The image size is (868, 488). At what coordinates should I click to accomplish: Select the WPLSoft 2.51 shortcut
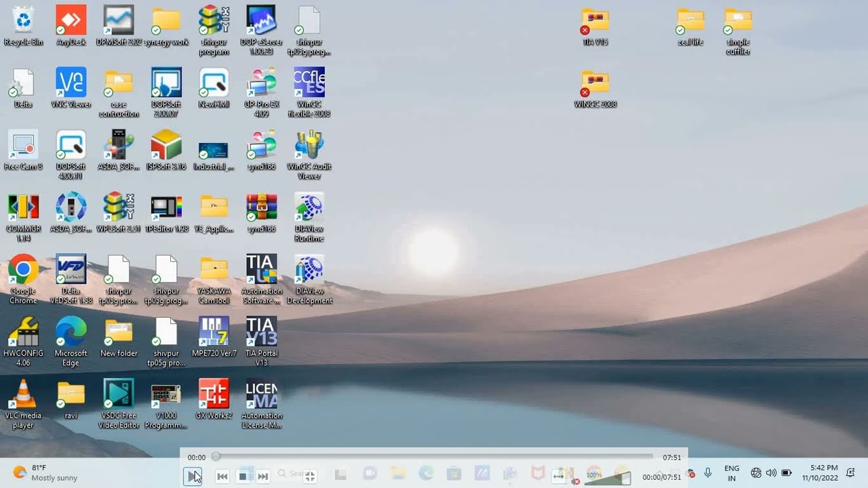tap(119, 213)
